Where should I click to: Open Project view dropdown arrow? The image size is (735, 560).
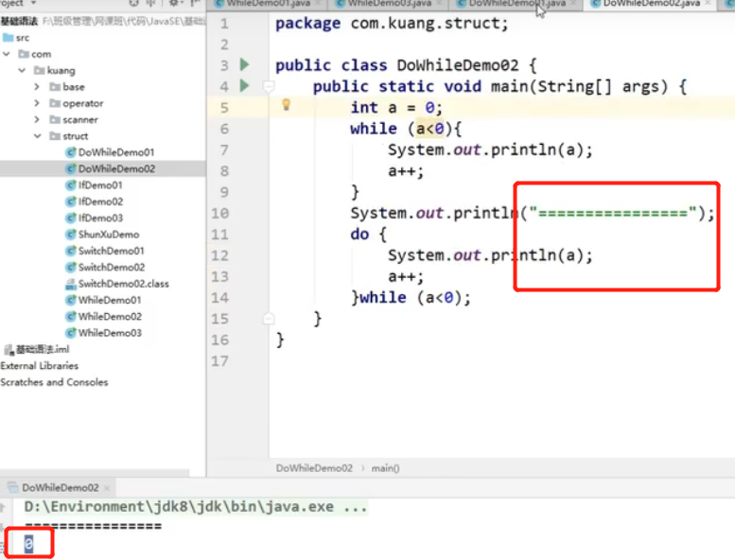point(33,3)
